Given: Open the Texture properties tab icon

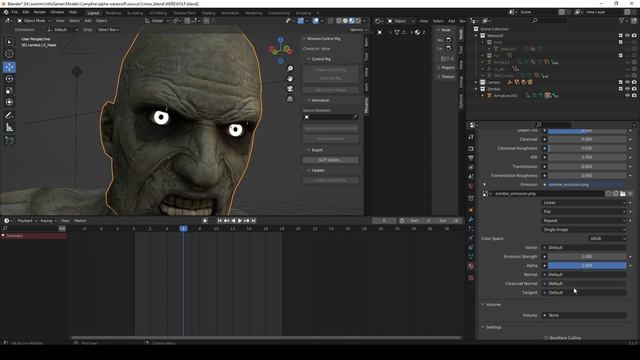Looking at the screenshot, I should tap(471, 278).
